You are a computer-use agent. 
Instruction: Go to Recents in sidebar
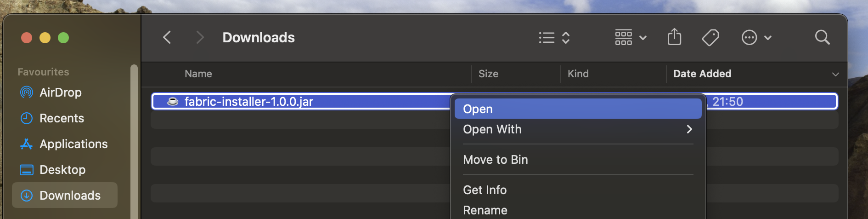62,118
